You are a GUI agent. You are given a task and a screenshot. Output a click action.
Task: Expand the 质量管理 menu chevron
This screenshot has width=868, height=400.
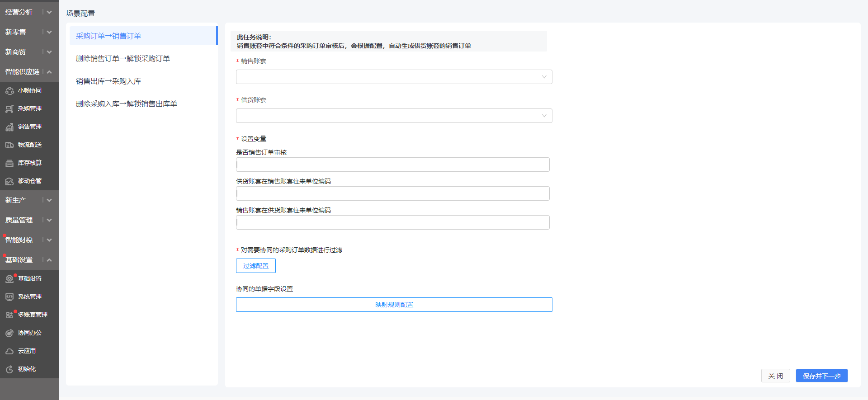49,220
